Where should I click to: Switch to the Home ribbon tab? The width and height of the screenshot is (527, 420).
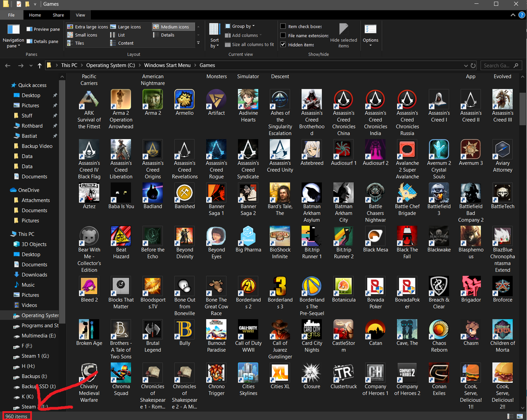click(35, 15)
